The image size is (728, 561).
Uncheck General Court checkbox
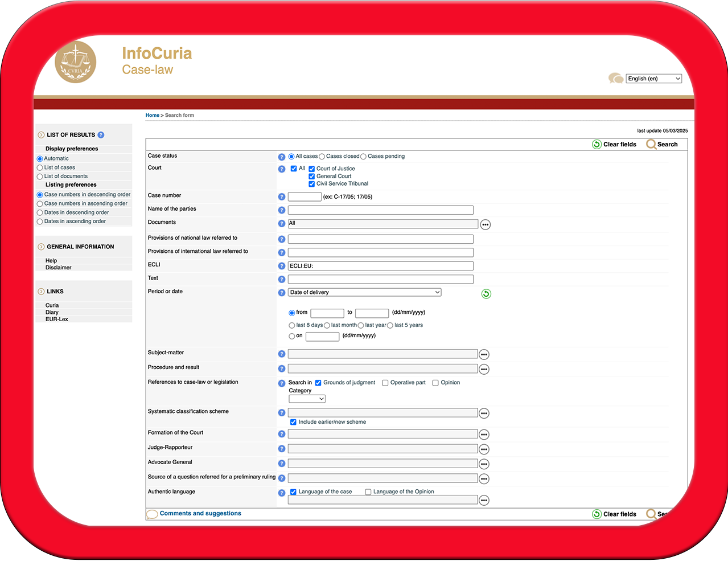click(311, 177)
